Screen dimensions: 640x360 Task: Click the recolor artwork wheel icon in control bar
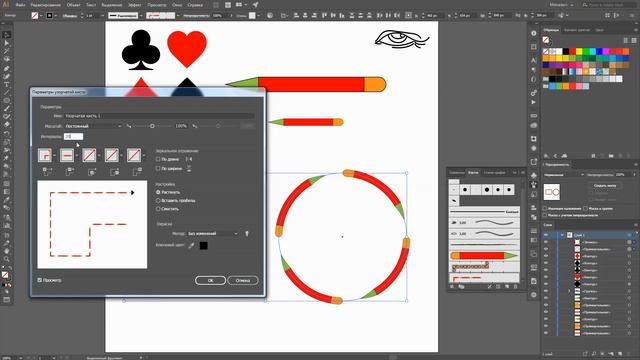click(270, 16)
